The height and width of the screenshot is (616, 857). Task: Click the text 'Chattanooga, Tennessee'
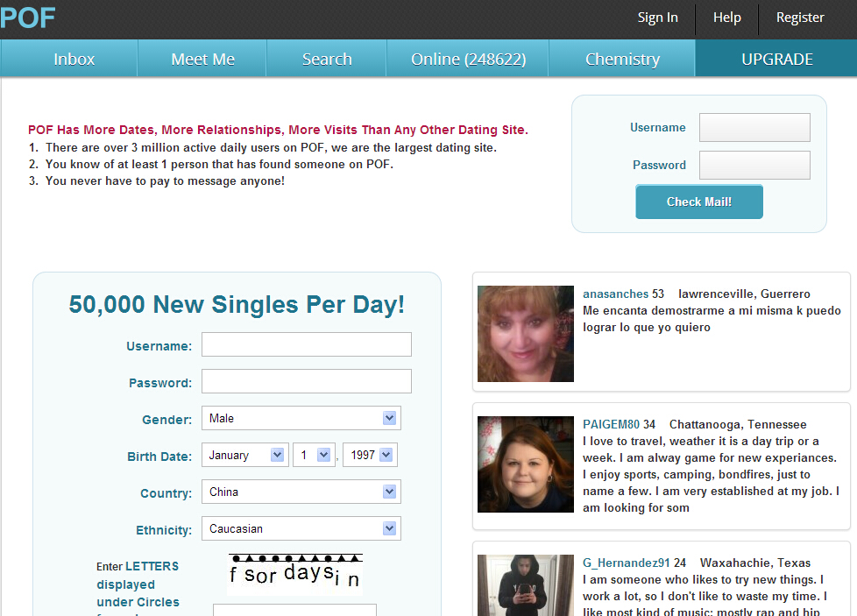[x=738, y=425]
